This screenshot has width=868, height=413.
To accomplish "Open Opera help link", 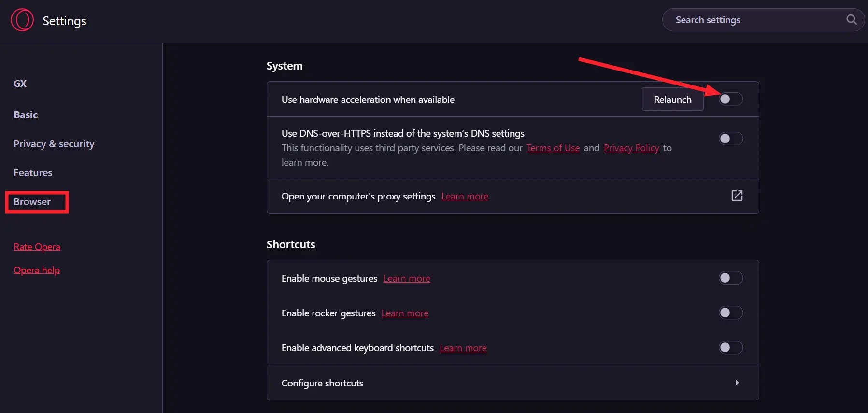I will (37, 270).
